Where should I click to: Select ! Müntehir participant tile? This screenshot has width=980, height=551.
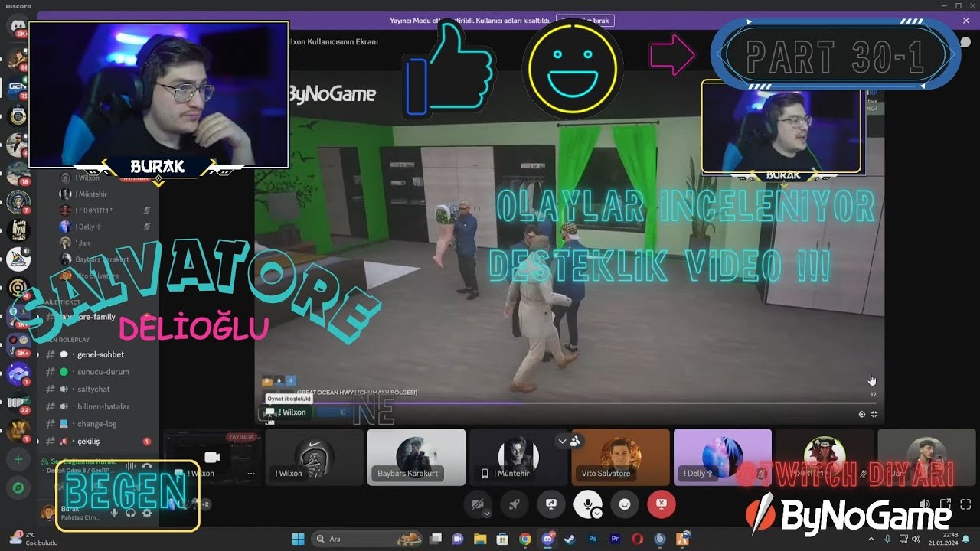[x=518, y=457]
